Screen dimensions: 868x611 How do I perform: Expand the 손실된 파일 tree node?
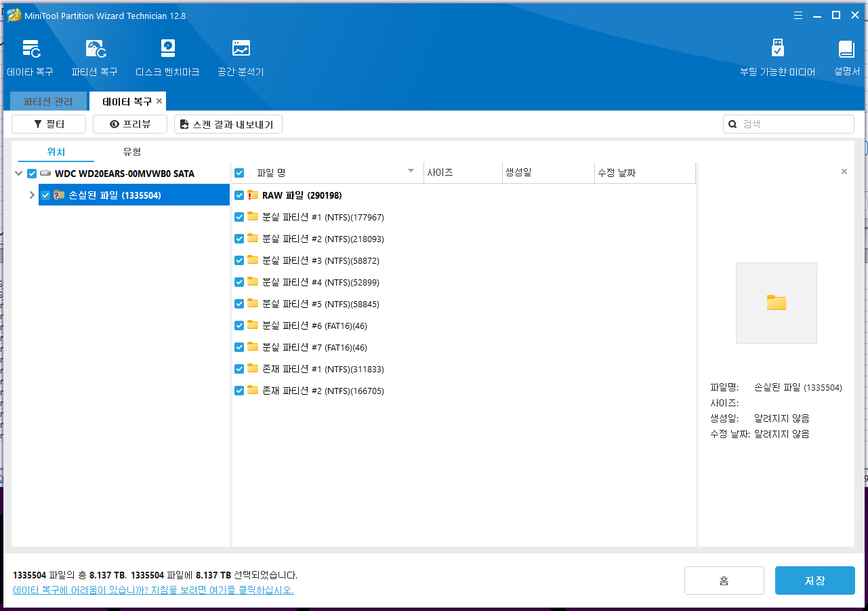pos(32,195)
